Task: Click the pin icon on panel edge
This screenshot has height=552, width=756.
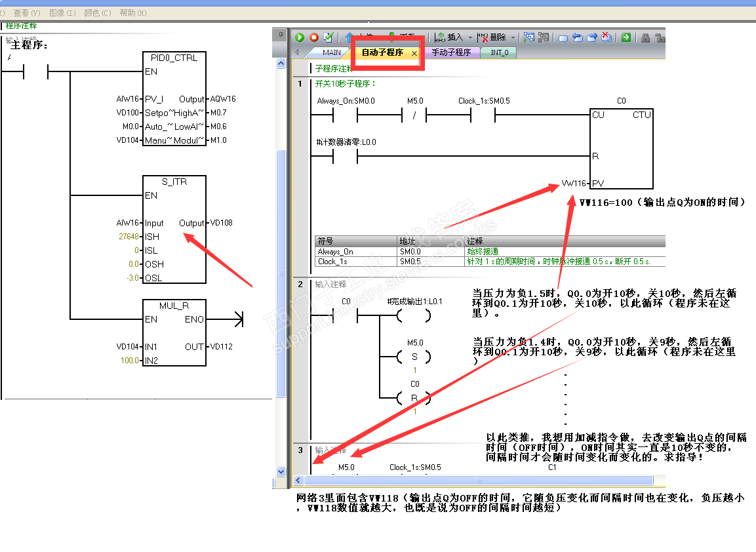Action: point(280,35)
